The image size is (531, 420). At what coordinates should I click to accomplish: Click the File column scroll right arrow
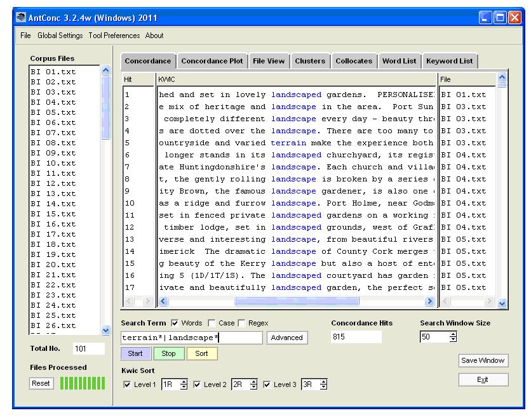pos(488,301)
